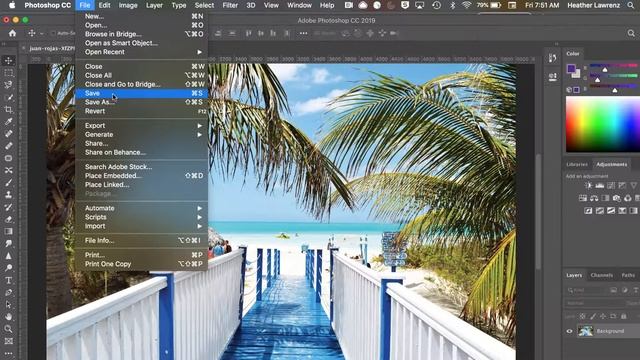Select the Quick Selection brush tool
Viewport: 640px width, 360px height.
pyautogui.click(x=8, y=97)
